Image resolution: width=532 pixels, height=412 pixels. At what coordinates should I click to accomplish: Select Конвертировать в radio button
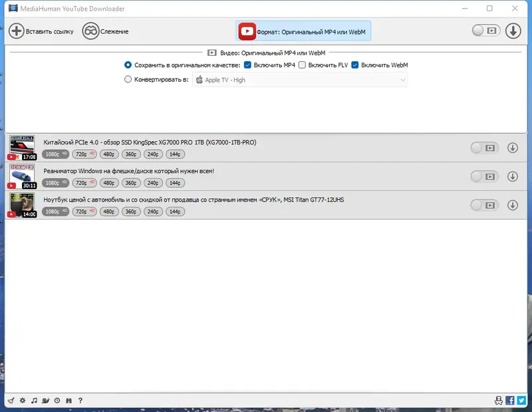tap(128, 79)
